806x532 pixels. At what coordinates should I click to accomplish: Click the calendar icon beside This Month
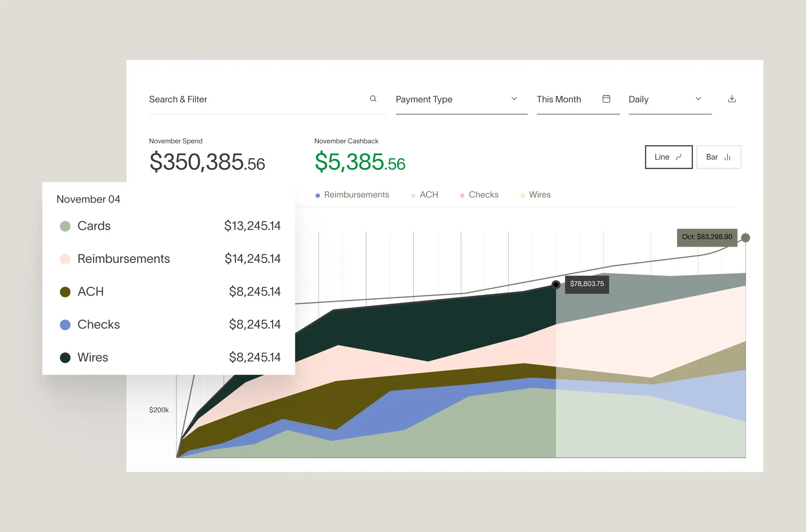coord(606,99)
